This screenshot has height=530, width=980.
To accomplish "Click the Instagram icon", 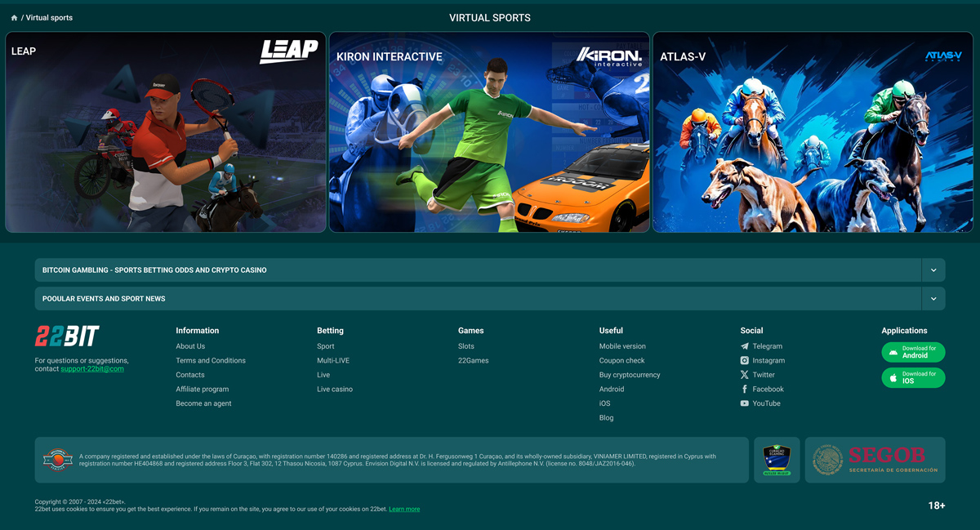I will (x=744, y=361).
